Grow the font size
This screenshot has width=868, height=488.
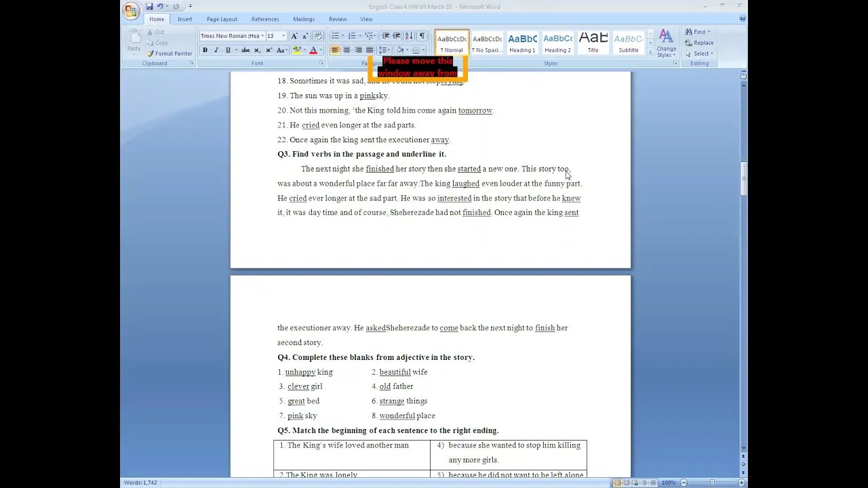click(294, 36)
